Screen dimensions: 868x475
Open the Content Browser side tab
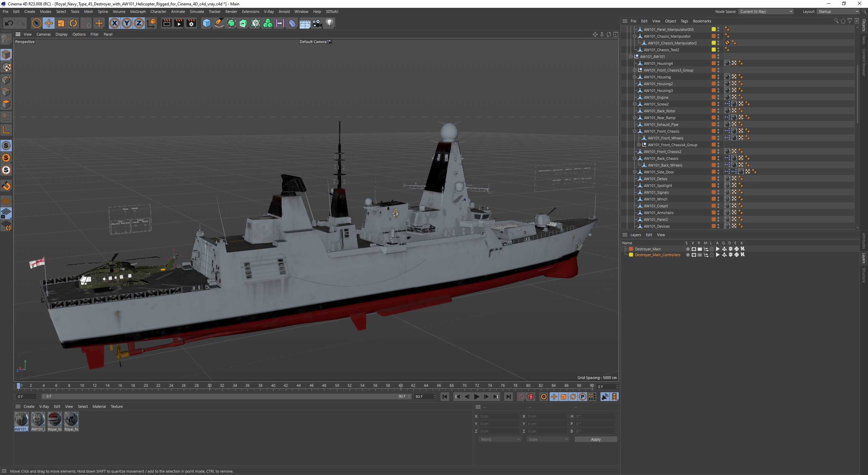pyautogui.click(x=864, y=62)
